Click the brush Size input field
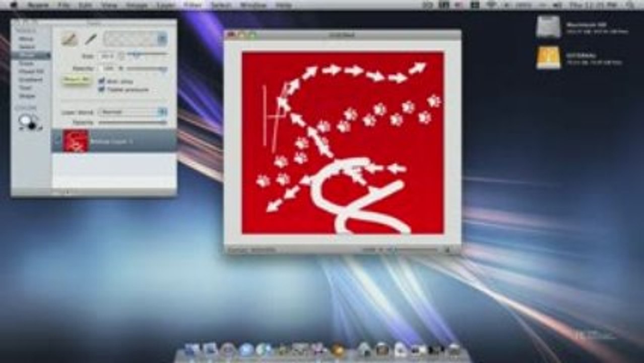The image size is (644, 363). 106,56
